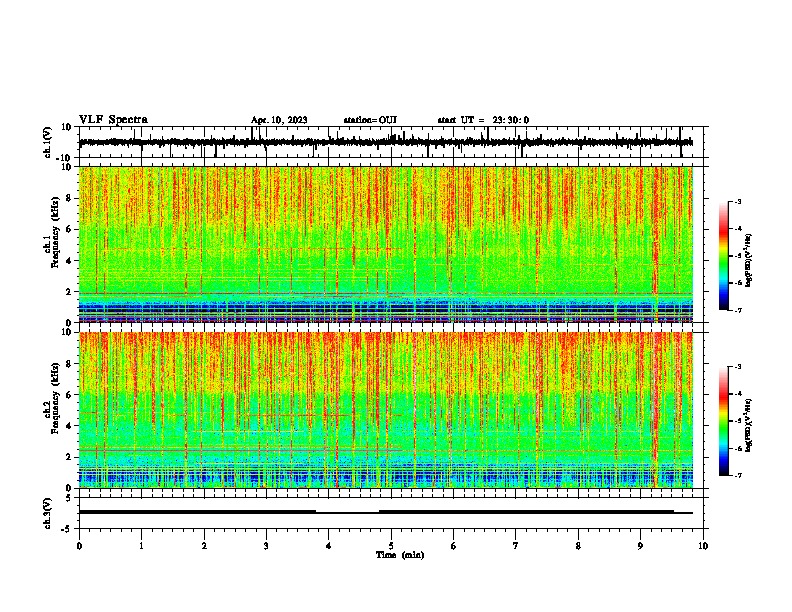Click the time axis tick label "5"
The image size is (792, 612).
(391, 546)
